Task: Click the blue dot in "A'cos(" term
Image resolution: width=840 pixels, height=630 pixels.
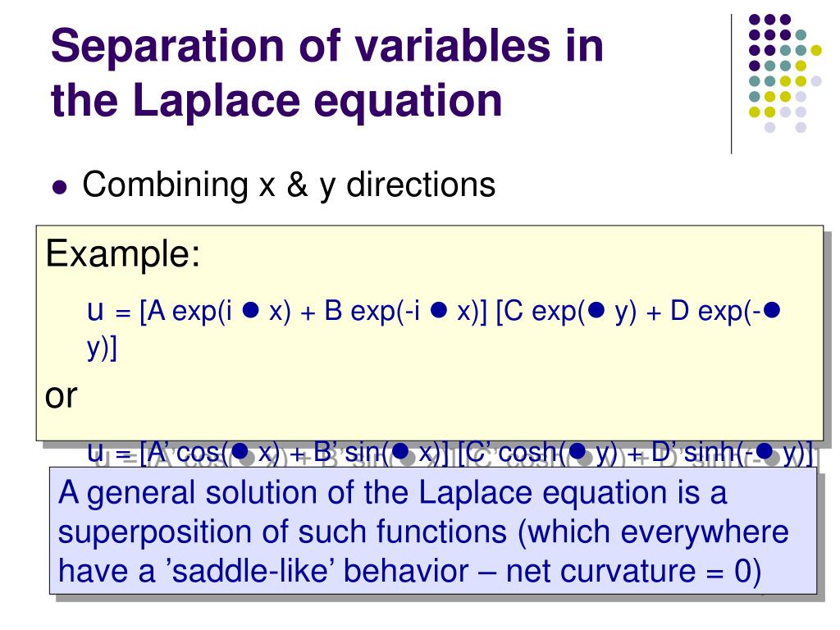Action: click(x=240, y=452)
